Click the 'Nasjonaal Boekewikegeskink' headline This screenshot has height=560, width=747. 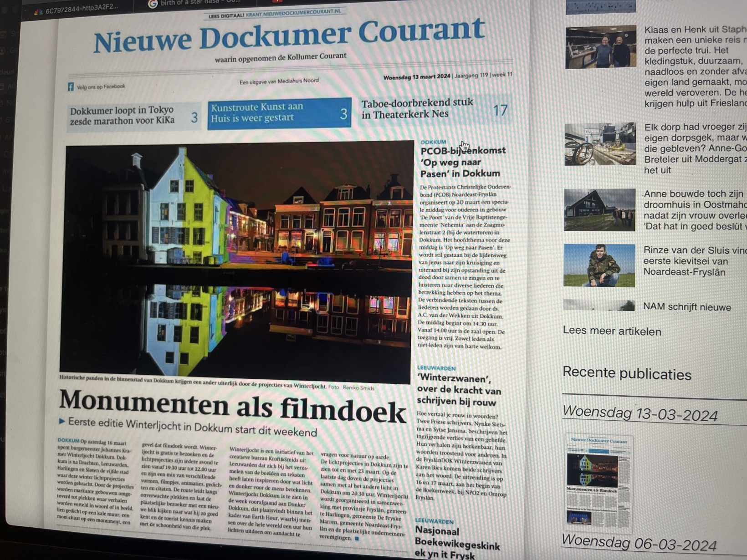pyautogui.click(x=457, y=542)
